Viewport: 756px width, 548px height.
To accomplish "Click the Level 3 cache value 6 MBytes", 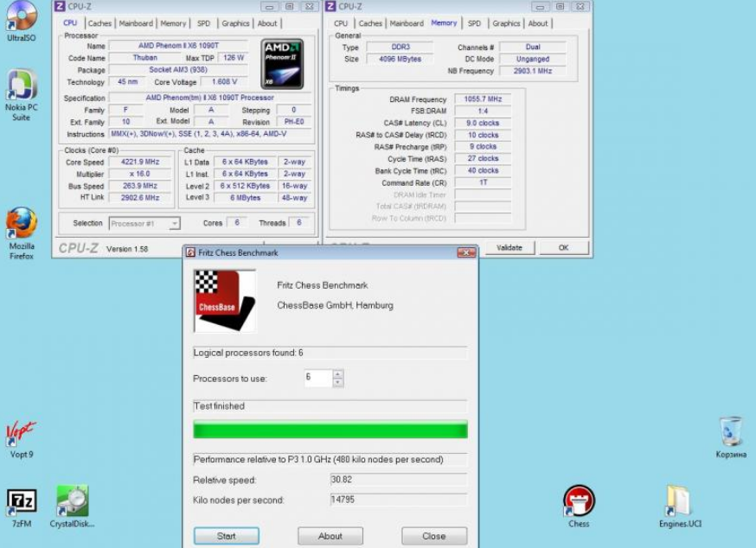I will [x=245, y=198].
